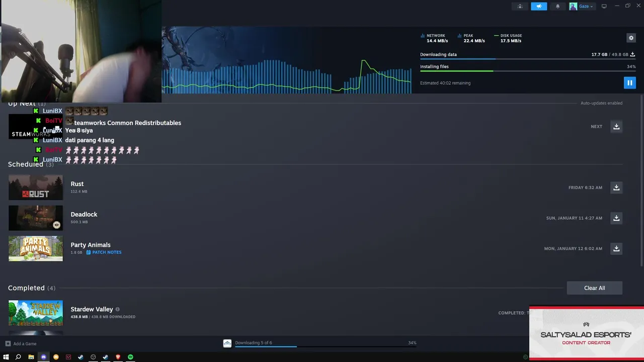644x362 pixels.
Task: Download Steamworks Common Redistributables now
Action: click(616, 126)
